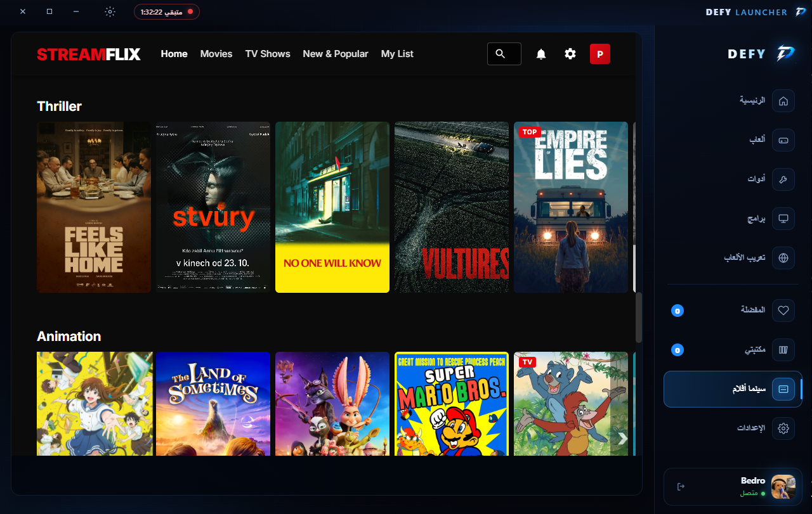
Task: Open StreamFlix notifications bell
Action: (541, 54)
